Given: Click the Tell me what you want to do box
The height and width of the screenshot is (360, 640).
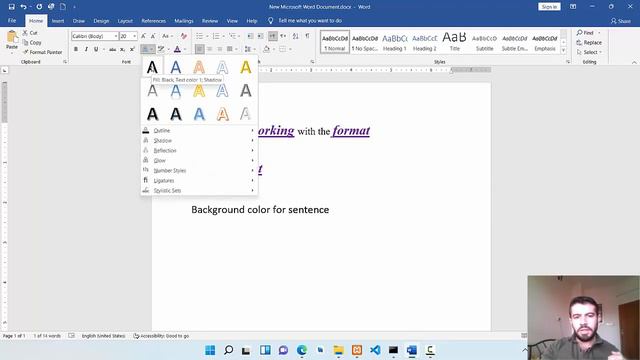Looking at the screenshot, I should click(x=310, y=21).
